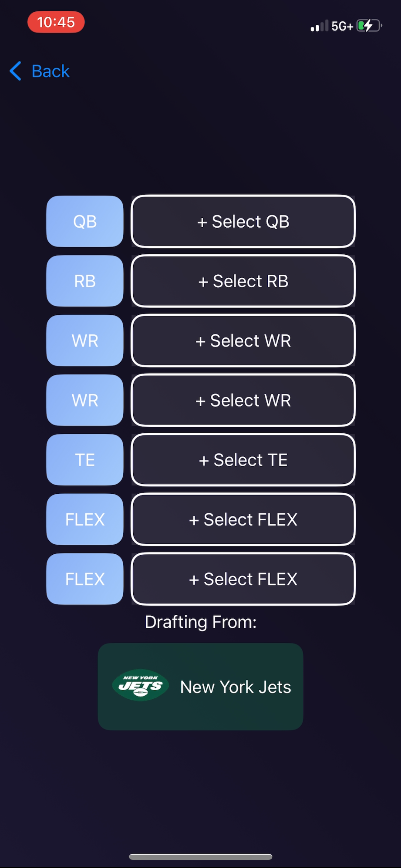The image size is (401, 868).
Task: Choose the lower Select WR slot
Action: click(x=243, y=400)
